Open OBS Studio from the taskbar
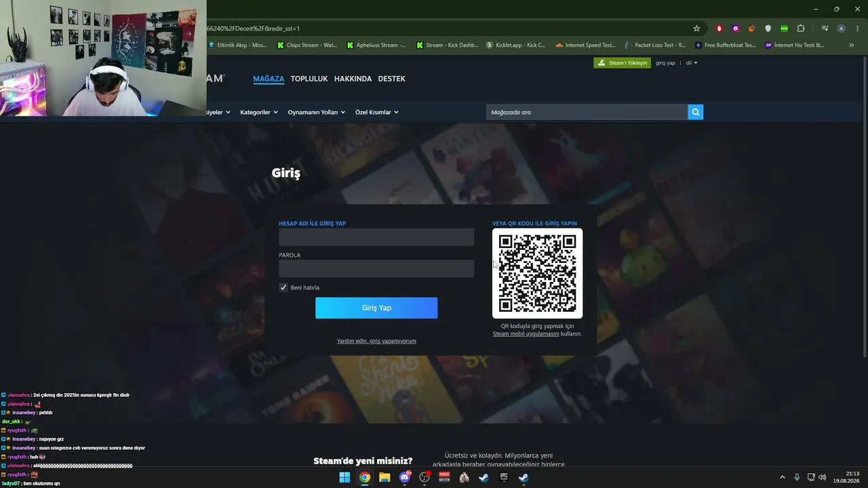This screenshot has width=868, height=488. point(425,477)
